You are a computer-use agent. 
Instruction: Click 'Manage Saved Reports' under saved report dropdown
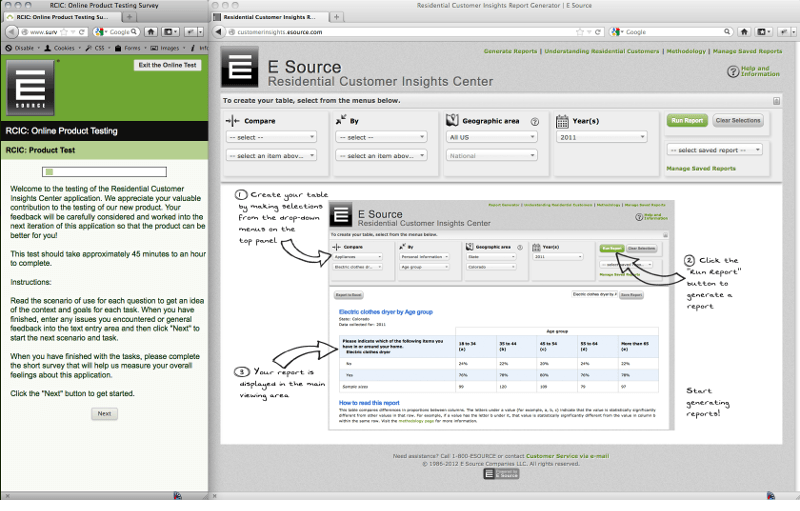pyautogui.click(x=701, y=168)
